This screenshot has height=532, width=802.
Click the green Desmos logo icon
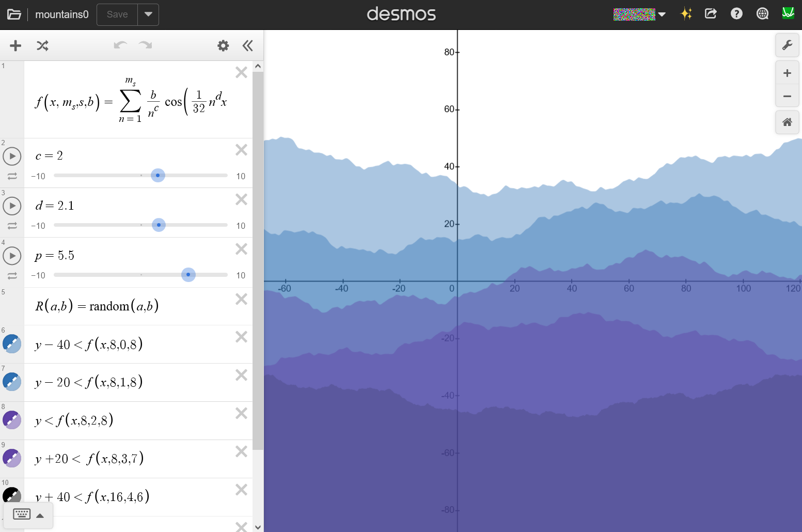point(788,13)
